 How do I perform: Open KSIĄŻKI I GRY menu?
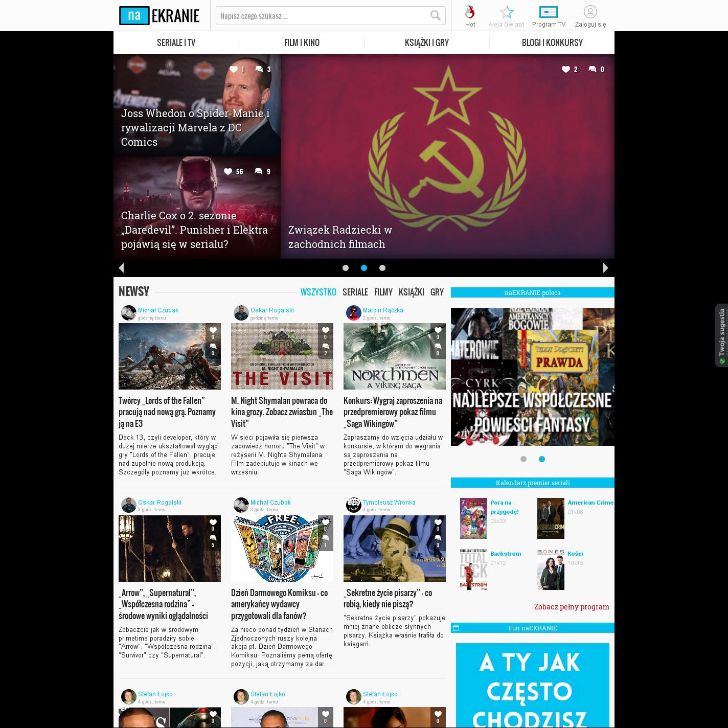pyautogui.click(x=426, y=43)
